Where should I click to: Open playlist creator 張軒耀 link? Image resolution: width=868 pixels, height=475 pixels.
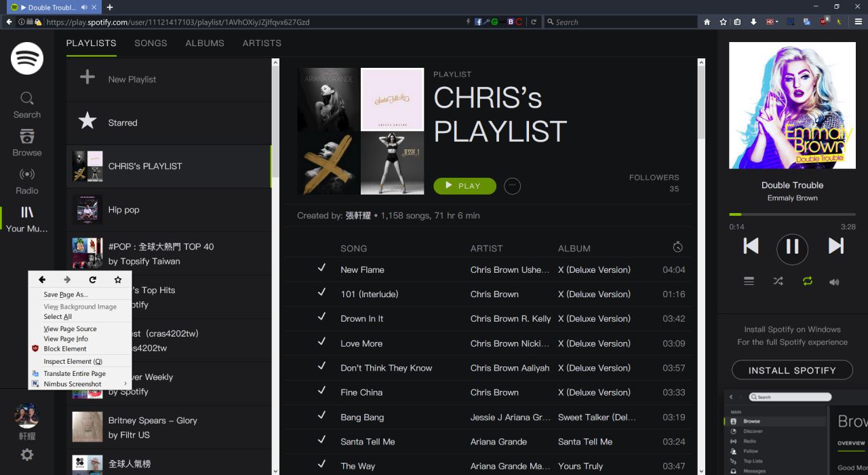pos(358,216)
